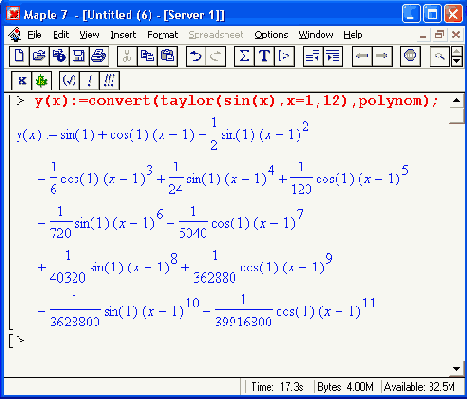
Task: Toggle the maple leaf input mode button
Action: coord(42,81)
